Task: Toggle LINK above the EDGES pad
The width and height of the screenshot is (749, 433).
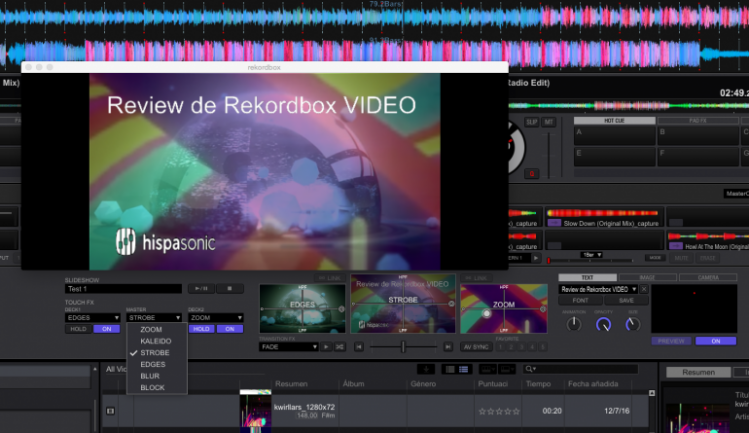Action: click(330, 278)
